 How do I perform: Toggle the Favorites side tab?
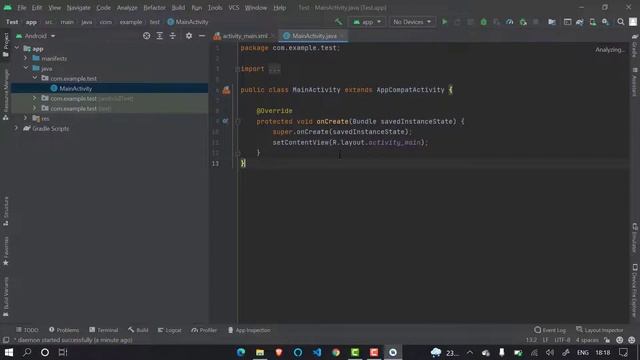pyautogui.click(x=6, y=251)
